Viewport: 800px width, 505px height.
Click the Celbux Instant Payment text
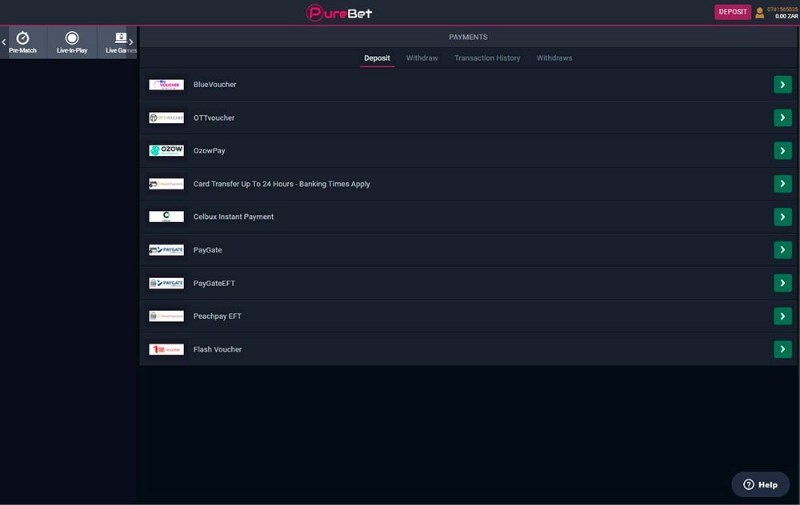tap(233, 217)
